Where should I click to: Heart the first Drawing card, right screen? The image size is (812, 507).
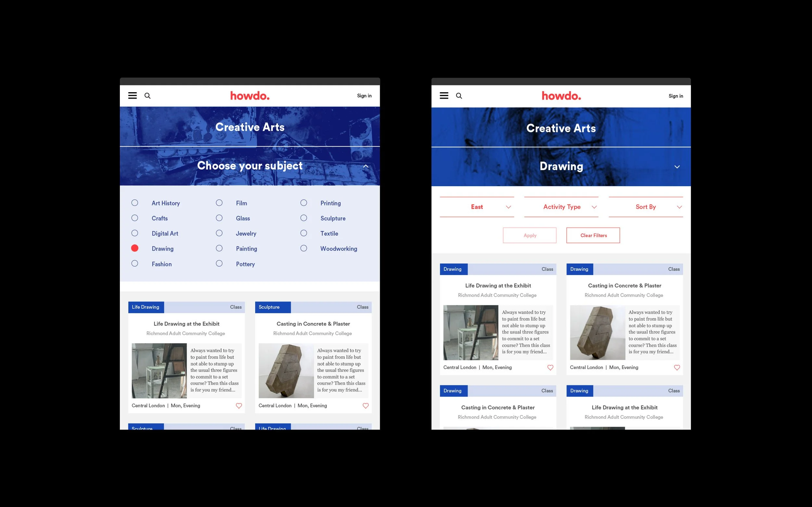(x=550, y=367)
